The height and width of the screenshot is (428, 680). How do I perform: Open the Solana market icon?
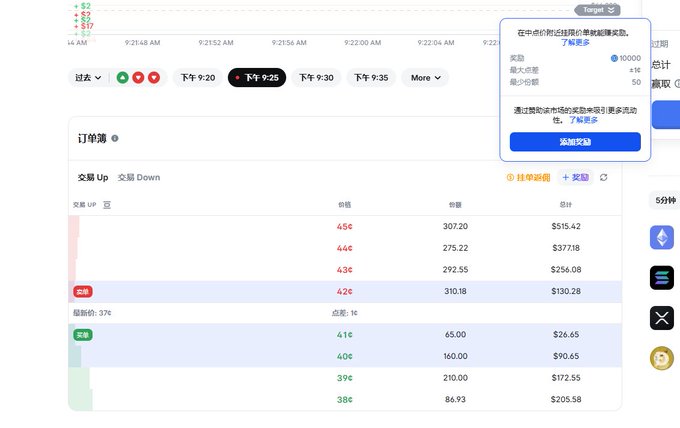coord(661,278)
